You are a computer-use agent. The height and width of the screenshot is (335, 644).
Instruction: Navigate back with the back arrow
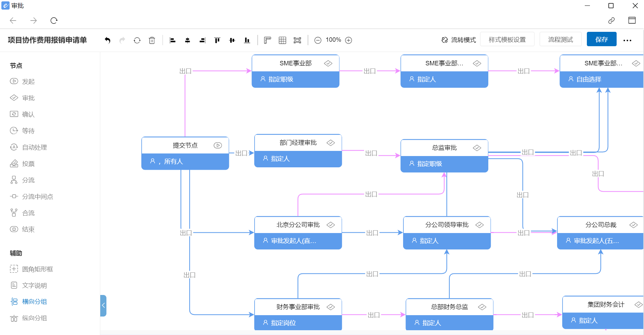(13, 21)
